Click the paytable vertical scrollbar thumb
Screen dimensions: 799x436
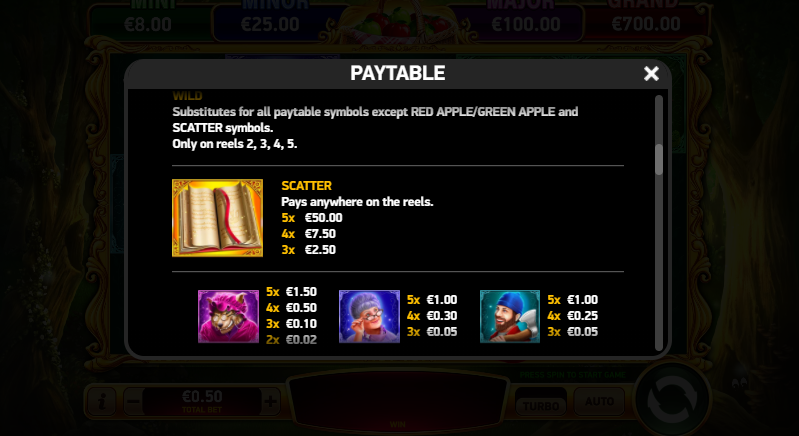(x=659, y=159)
